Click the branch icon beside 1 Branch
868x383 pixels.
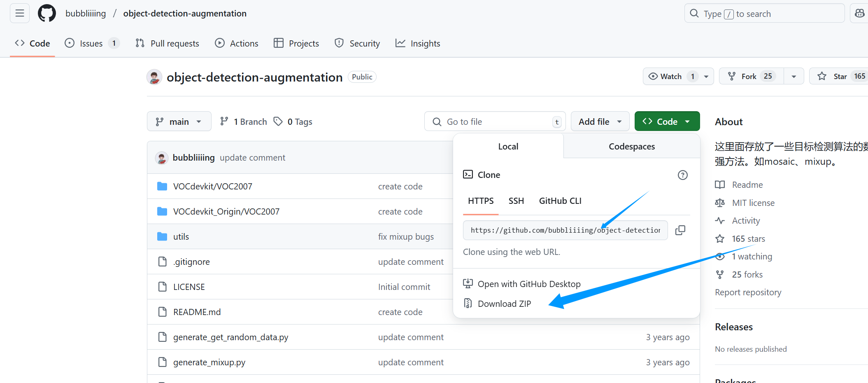tap(224, 121)
